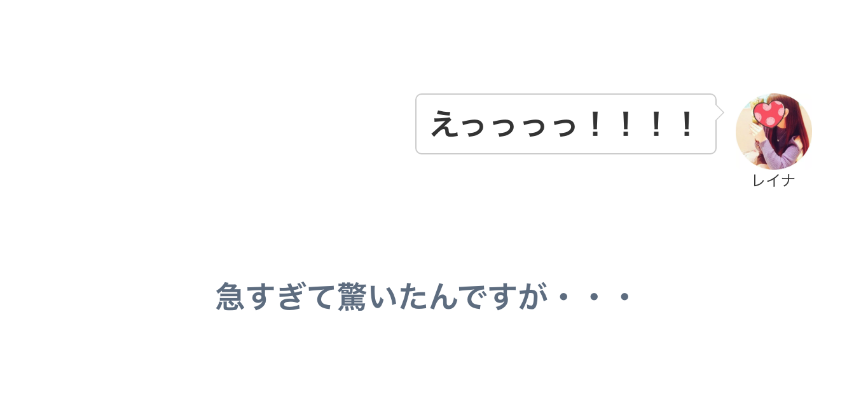Viewport: 868px width, 408px height.
Task: Click the 急 kanji starting the caption
Action: coord(230,296)
